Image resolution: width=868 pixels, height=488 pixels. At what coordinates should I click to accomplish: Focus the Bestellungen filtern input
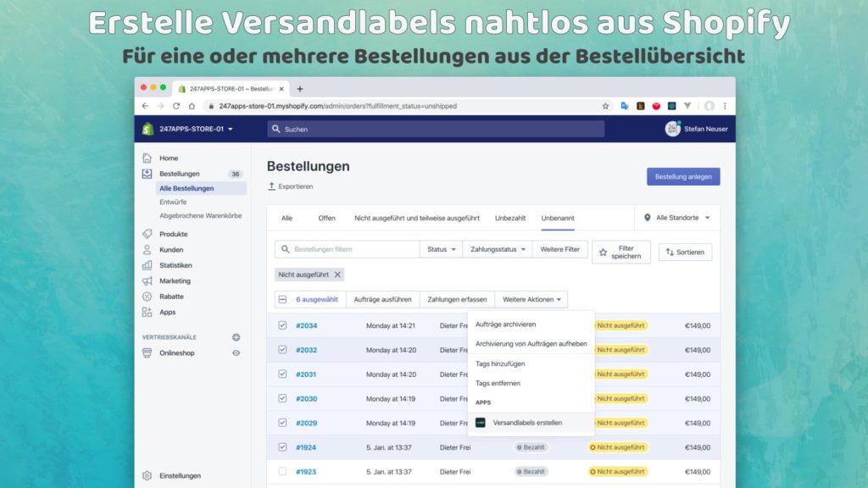347,250
